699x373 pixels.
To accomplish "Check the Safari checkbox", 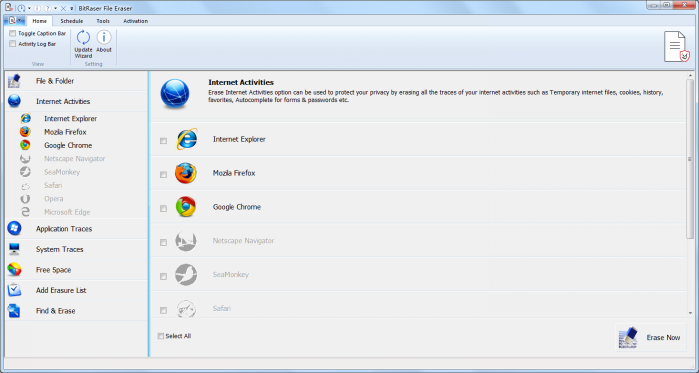I will click(x=163, y=310).
